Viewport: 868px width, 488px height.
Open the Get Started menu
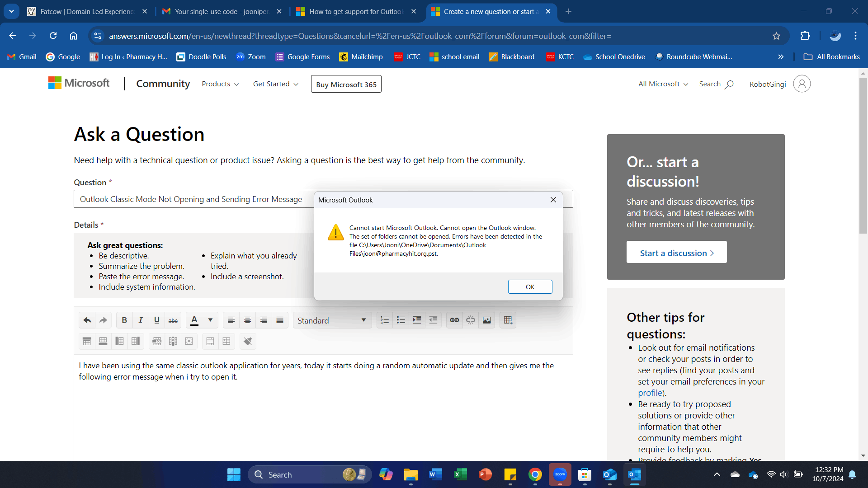click(x=275, y=84)
